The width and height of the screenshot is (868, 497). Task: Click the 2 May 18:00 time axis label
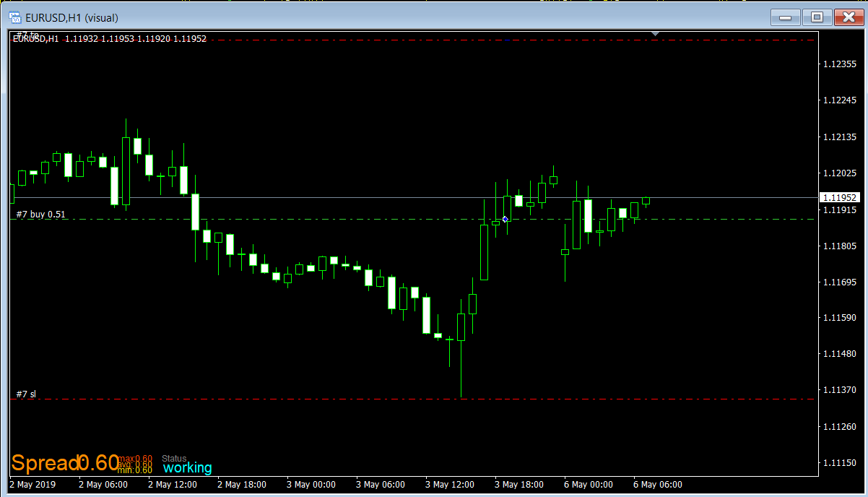tap(241, 485)
